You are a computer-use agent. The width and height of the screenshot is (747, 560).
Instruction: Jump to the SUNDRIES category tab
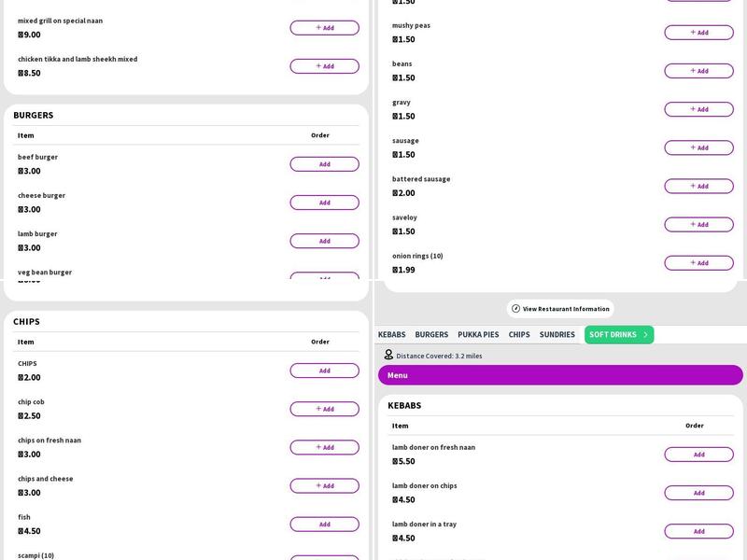[x=557, y=335]
